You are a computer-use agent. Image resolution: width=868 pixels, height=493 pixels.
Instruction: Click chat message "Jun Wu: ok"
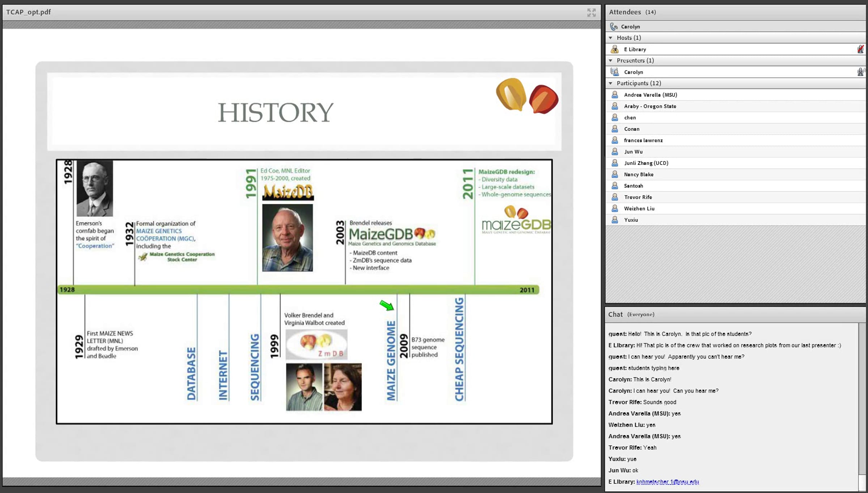[623, 471]
